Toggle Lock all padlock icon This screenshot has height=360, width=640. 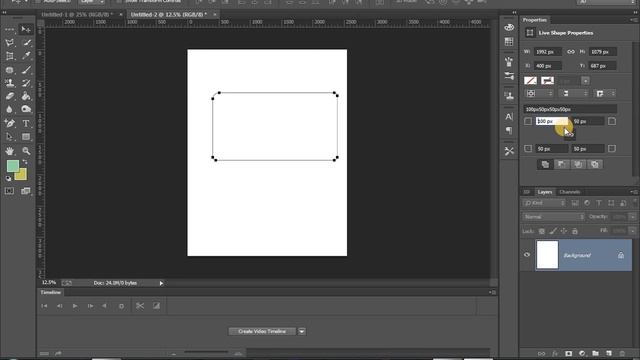(x=575, y=231)
